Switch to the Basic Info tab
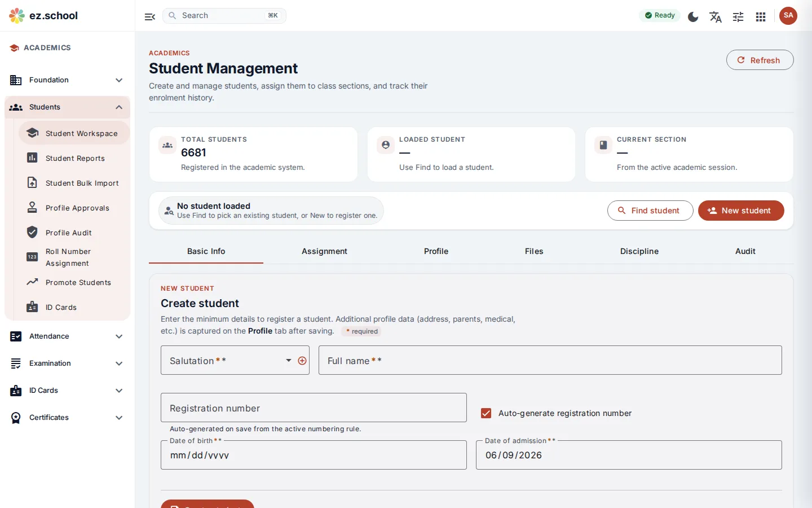Image resolution: width=812 pixels, height=508 pixels. pos(206,251)
